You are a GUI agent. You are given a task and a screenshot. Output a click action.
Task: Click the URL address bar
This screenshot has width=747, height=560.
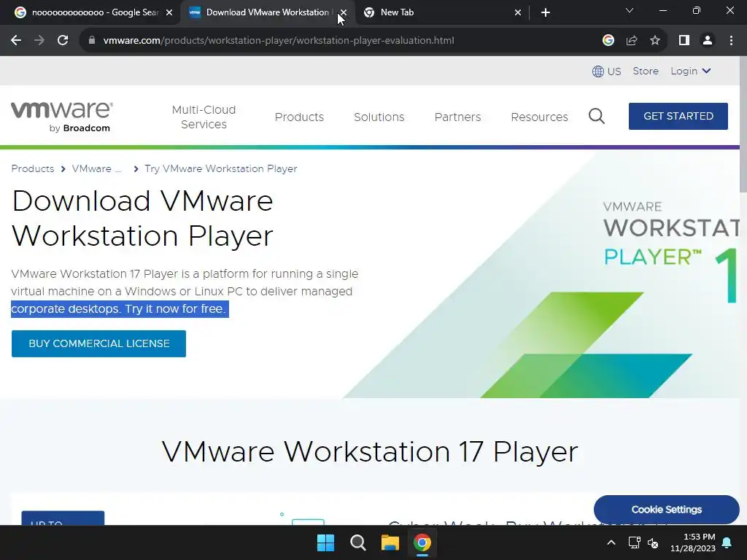[333, 41]
